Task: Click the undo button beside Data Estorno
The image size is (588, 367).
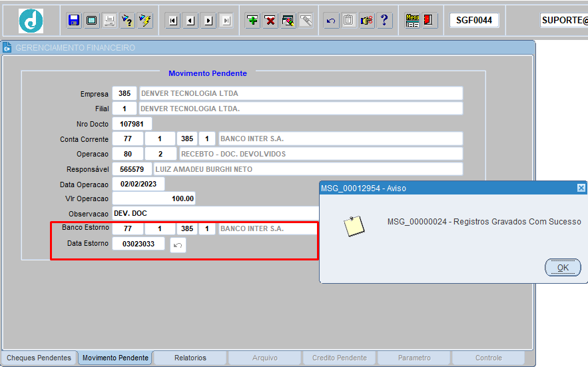Action: coord(178,245)
